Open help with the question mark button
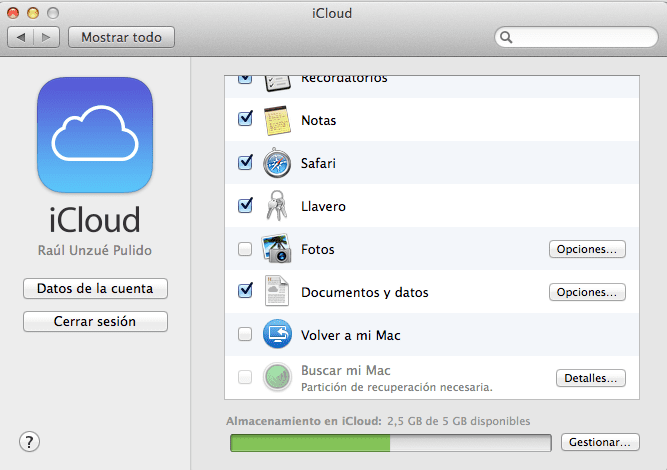Screen dimensions: 667x470 (x=29, y=441)
